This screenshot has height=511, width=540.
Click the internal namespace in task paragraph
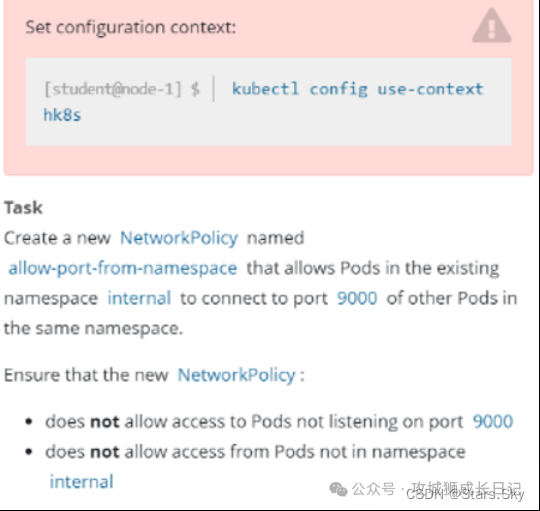(139, 298)
